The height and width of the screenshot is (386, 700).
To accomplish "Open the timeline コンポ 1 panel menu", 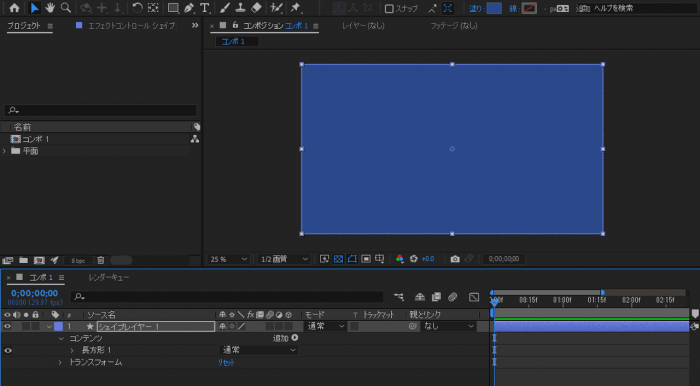I will 61,278.
